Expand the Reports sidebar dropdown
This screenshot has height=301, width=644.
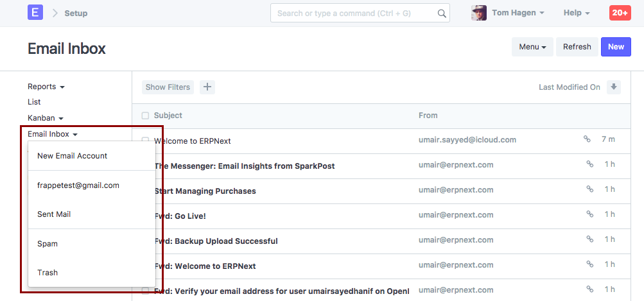point(46,87)
